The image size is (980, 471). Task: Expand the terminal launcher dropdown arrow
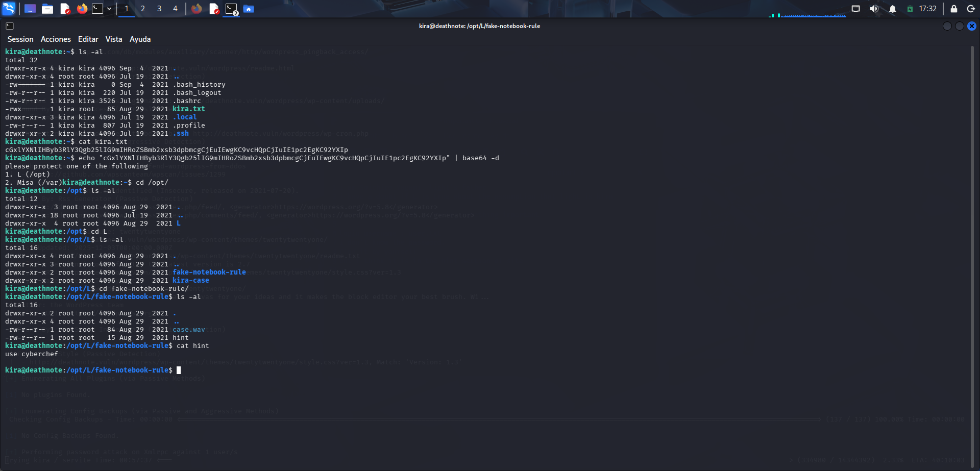109,9
